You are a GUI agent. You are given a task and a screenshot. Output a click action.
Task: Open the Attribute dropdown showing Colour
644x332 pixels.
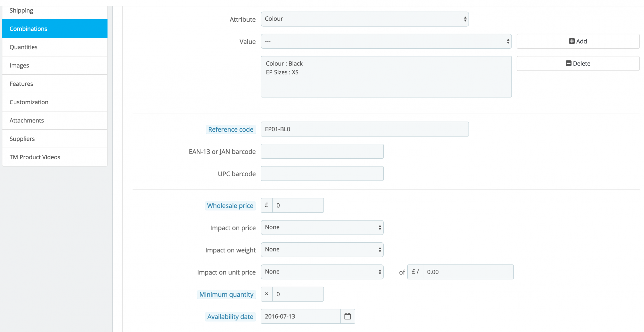click(x=365, y=19)
